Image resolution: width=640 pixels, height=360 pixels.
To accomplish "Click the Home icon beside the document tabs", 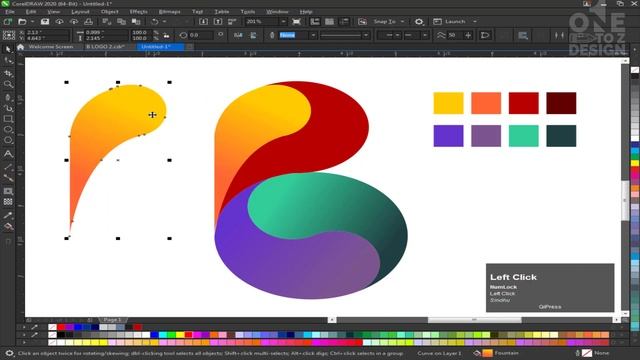I will (x=20, y=47).
